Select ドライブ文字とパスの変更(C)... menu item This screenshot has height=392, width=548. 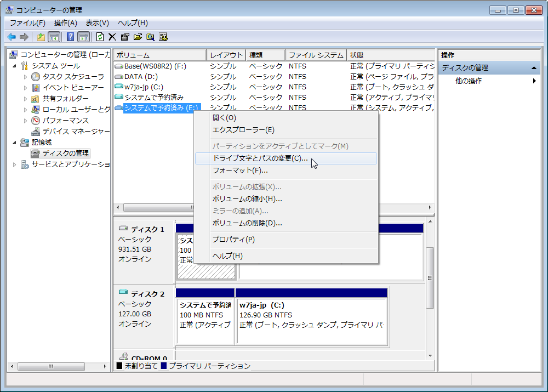click(286, 158)
